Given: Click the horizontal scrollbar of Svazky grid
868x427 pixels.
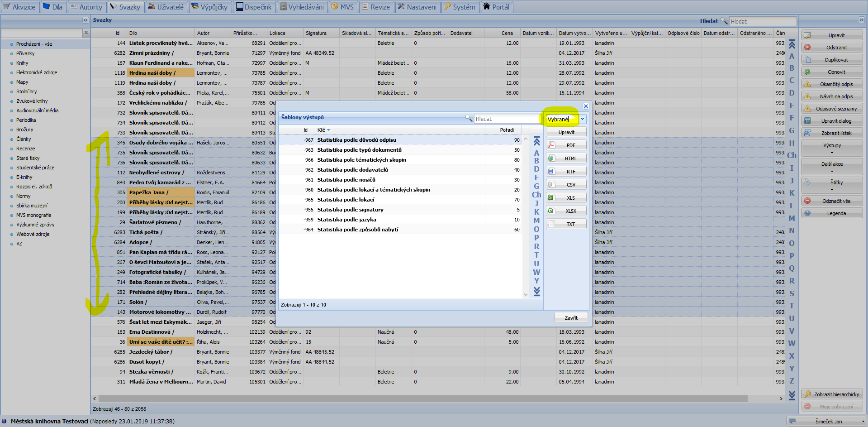Looking at the screenshot, I should [x=423, y=399].
